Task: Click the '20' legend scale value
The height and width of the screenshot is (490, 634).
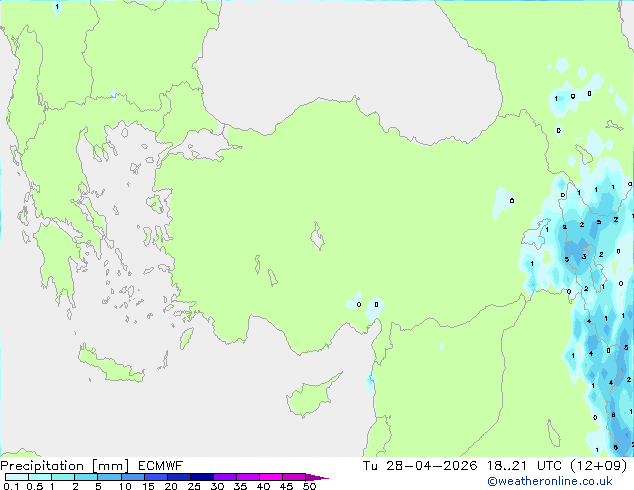Action: [x=171, y=486]
